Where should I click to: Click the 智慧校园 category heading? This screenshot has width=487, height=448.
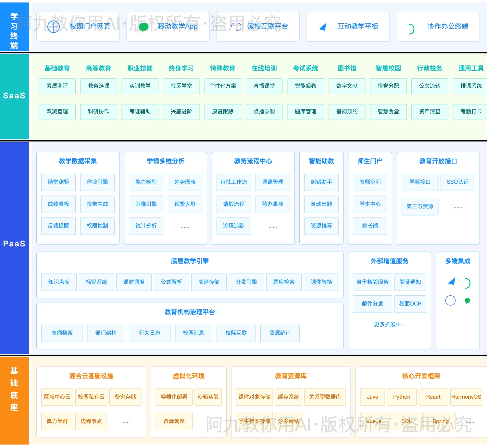[x=388, y=68]
